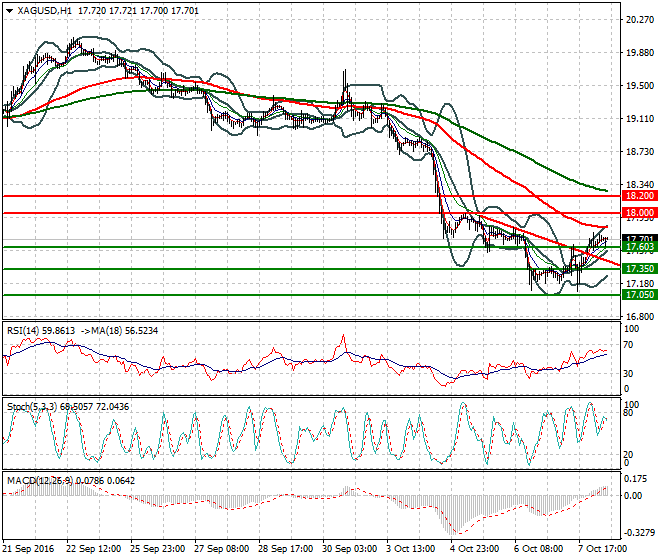The width and height of the screenshot is (660, 560).
Task: Click the XAGUSD,H1 chart title text
Action: [x=45, y=11]
